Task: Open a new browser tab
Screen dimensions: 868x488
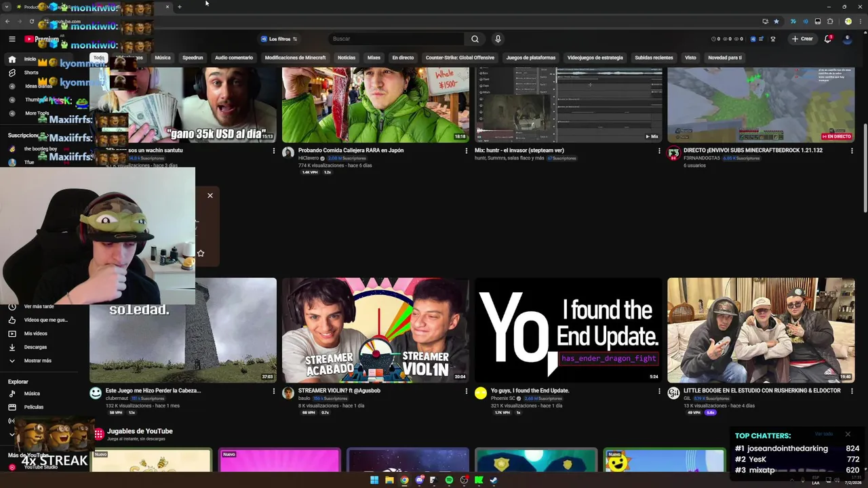Action: (179, 7)
